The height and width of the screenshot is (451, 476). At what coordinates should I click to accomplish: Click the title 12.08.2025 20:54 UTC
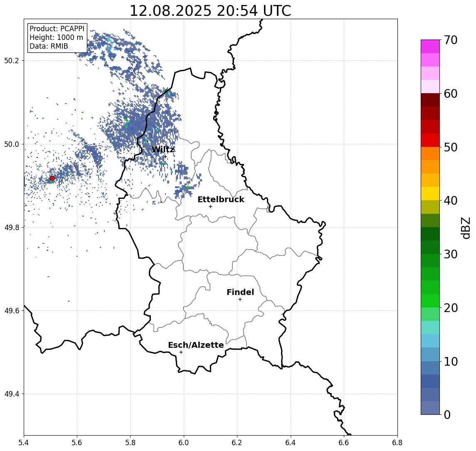[210, 11]
